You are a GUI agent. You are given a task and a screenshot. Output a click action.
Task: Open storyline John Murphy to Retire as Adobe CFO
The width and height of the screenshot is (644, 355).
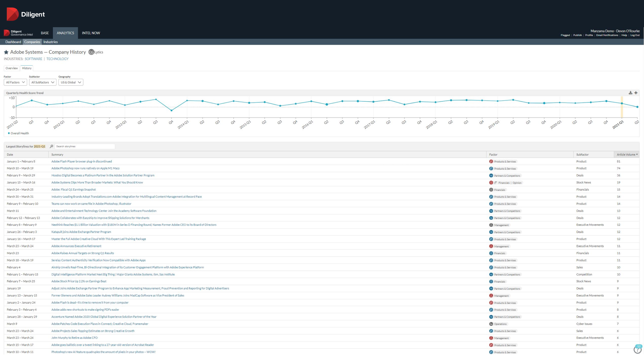[74, 338]
